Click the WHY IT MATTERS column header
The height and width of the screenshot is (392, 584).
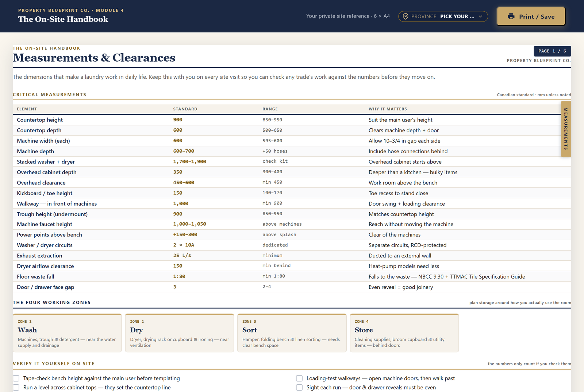388,109
